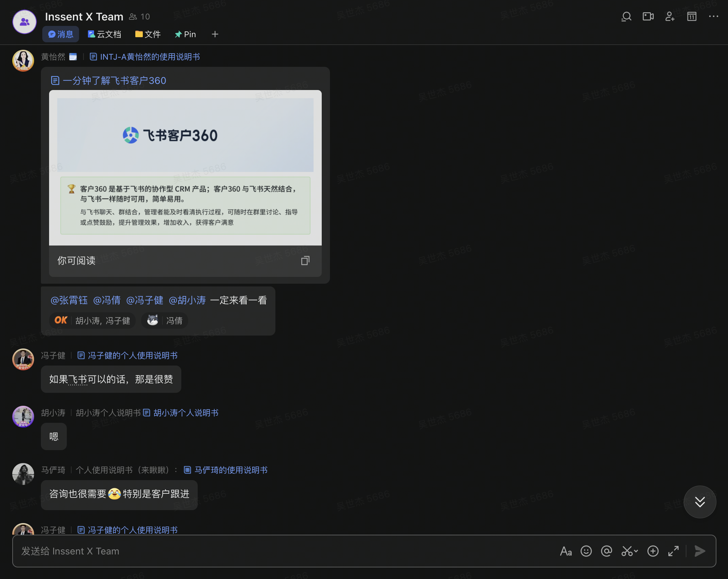This screenshot has width=728, height=579.
Task: Click the 咨询也很需要 message bubble
Action: pyautogui.click(x=119, y=494)
